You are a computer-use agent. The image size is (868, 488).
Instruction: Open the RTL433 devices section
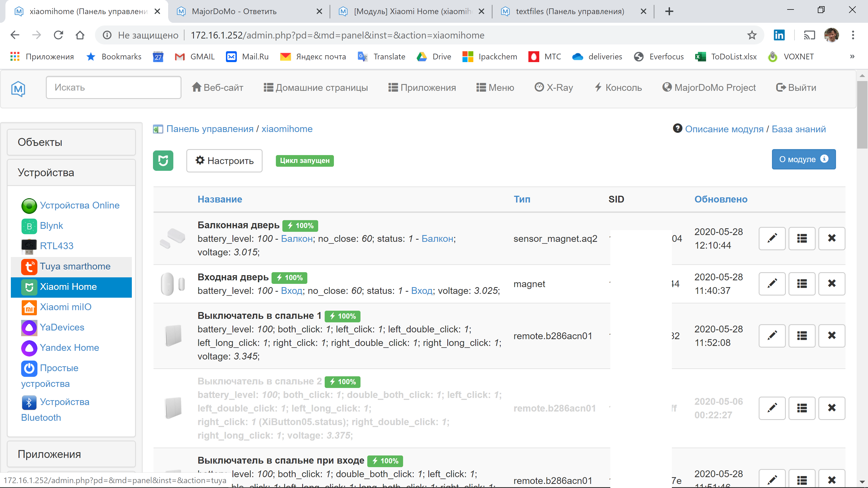57,246
